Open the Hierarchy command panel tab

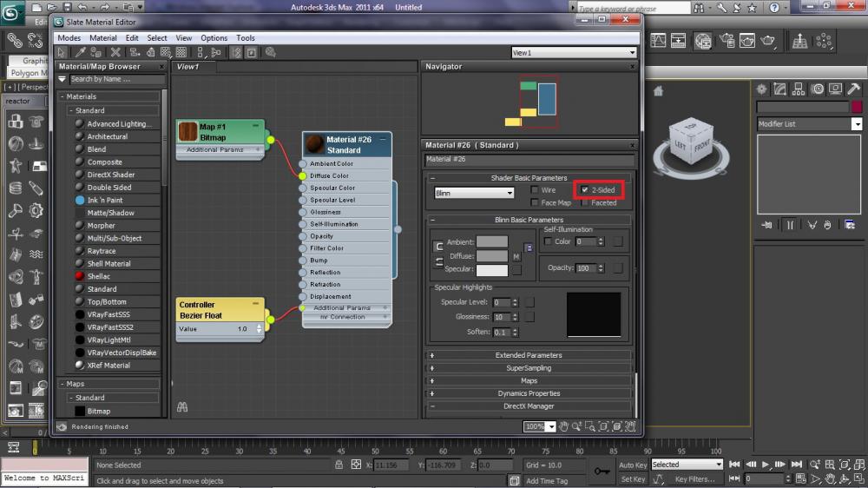coord(799,89)
